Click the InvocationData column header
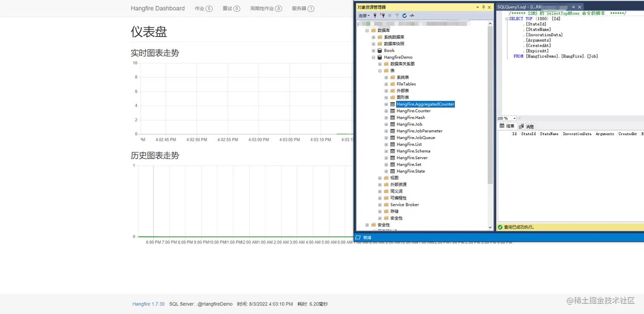Screen dimensions: 644x314 pyautogui.click(x=577, y=134)
